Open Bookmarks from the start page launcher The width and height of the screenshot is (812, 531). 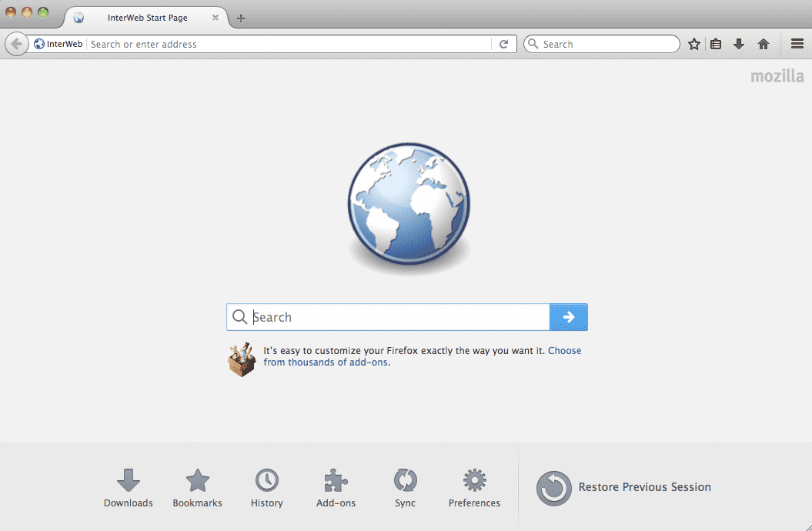click(x=197, y=488)
